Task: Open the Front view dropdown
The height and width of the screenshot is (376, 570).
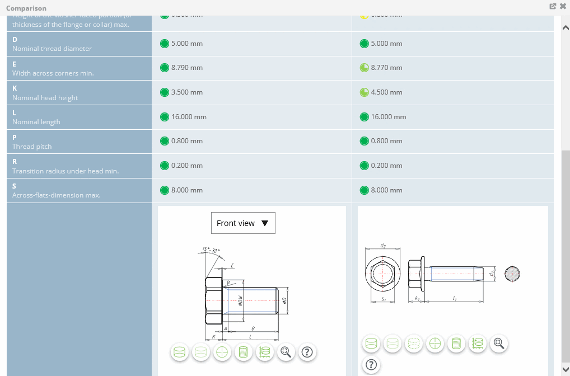Action: coord(243,223)
